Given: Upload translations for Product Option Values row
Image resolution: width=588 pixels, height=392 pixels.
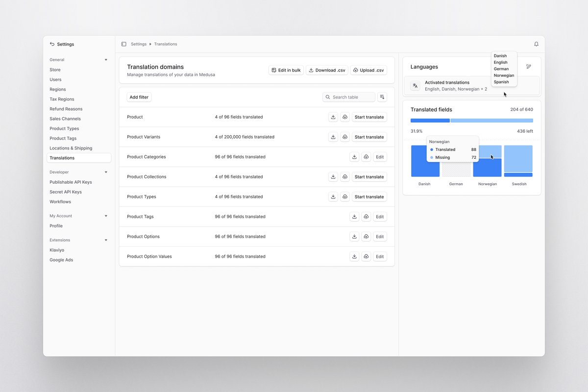Looking at the screenshot, I should [366, 256].
